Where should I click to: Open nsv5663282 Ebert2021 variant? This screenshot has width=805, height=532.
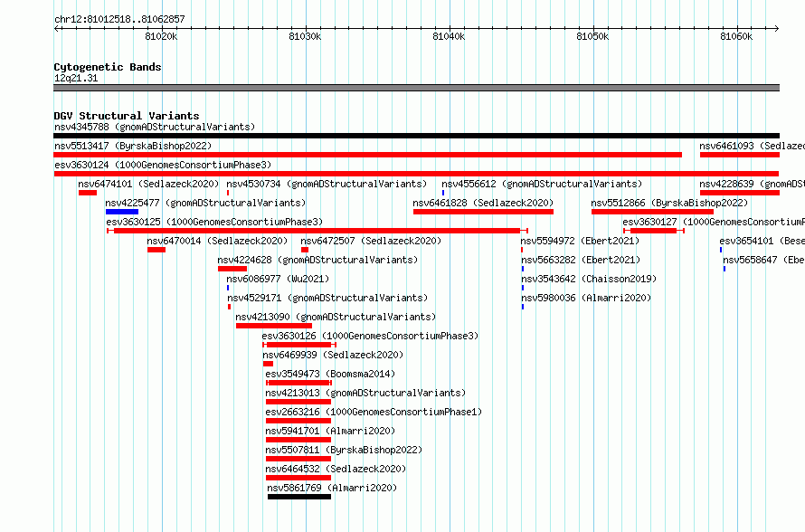pyautogui.click(x=582, y=260)
